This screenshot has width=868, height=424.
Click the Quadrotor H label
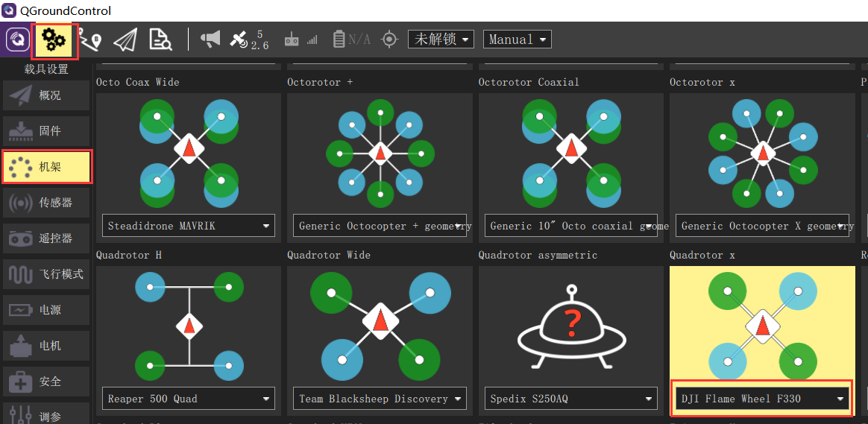[x=128, y=255]
